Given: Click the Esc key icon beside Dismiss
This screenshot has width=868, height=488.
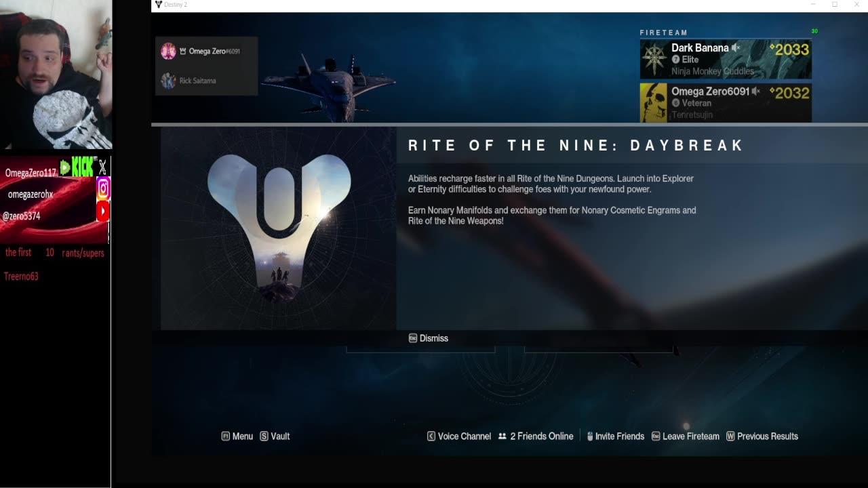Looking at the screenshot, I should click(x=412, y=338).
